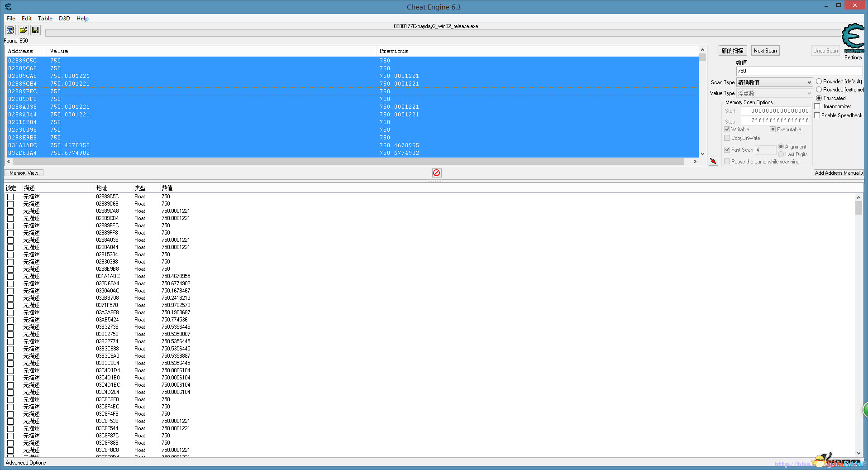Viewport: 868px width, 470px height.
Task: Click the scan value input field
Action: pyautogui.click(x=799, y=71)
